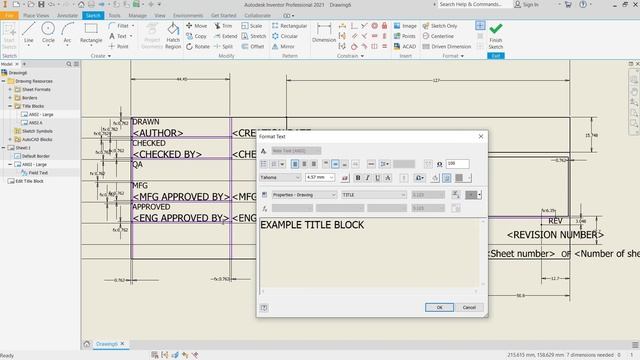
Task: Click the stack text icon in Format Text
Action: click(404, 178)
